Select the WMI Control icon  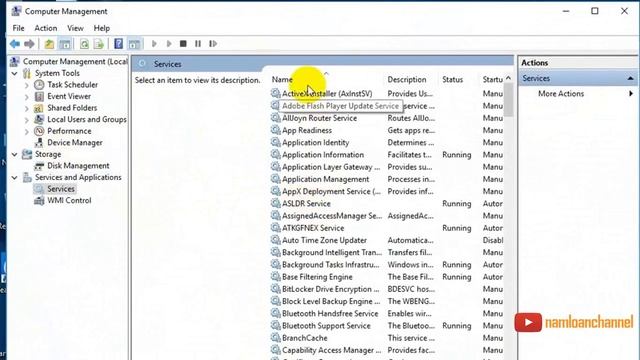click(39, 200)
